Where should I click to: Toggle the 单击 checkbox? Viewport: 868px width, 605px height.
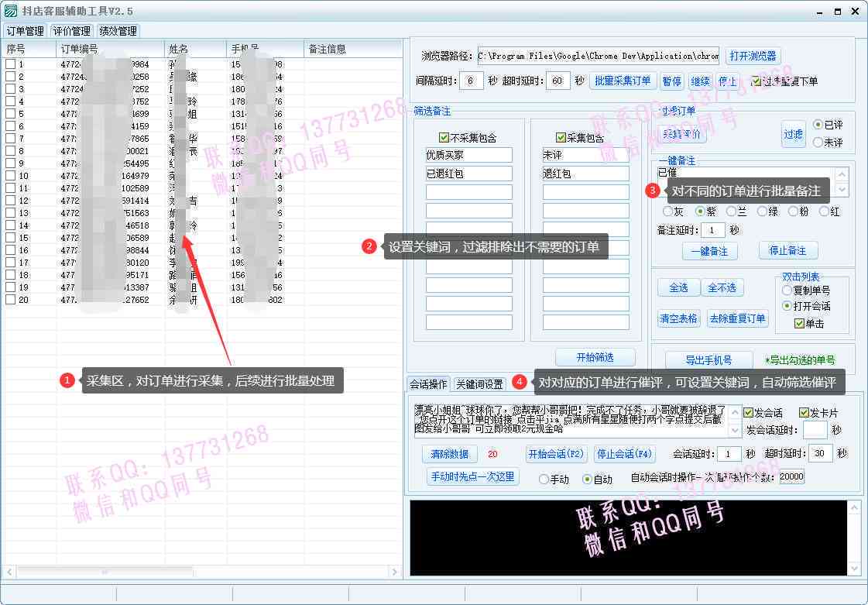[799, 324]
